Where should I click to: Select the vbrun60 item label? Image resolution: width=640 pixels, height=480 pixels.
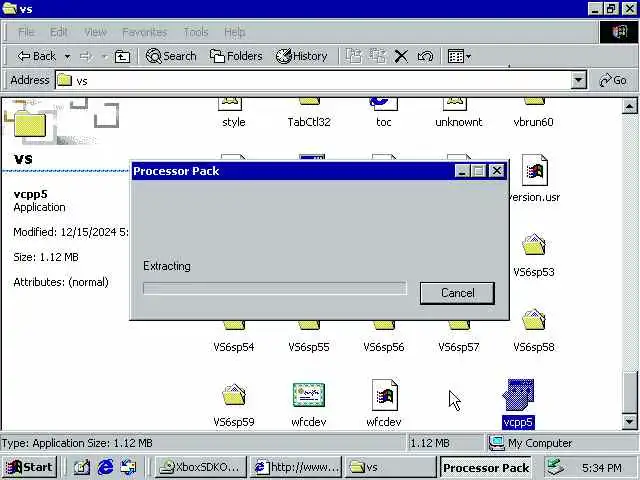[x=534, y=122]
